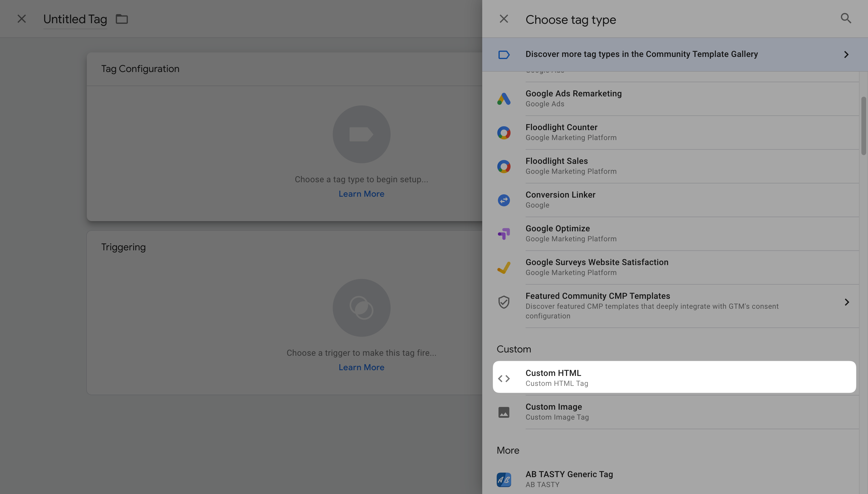Click the trigger placeholder circle in Triggering

click(361, 308)
